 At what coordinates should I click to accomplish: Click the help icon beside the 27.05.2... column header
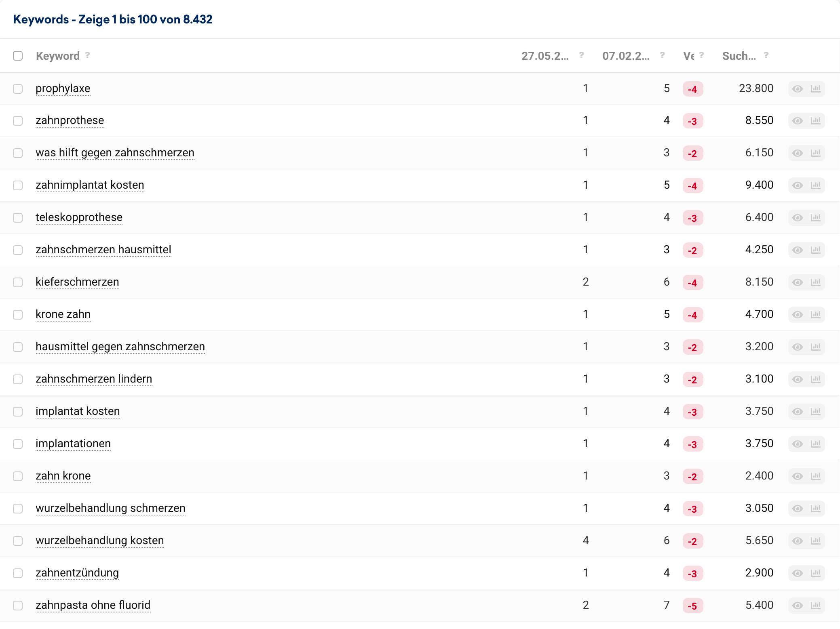point(581,55)
